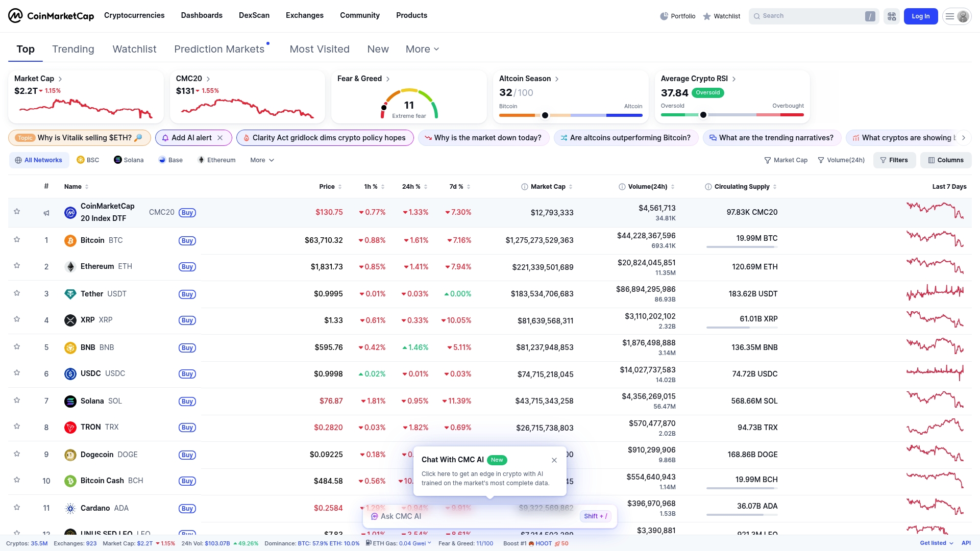Toggle the watchlist star for Ethereum
This screenshot has height=551, width=980.
pos(17,266)
